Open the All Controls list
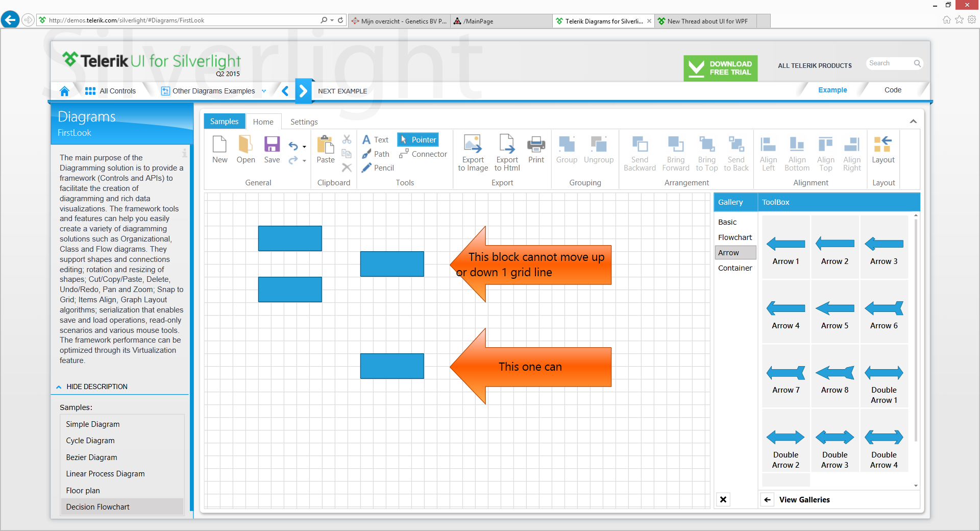Image resolution: width=980 pixels, height=531 pixels. coord(111,91)
